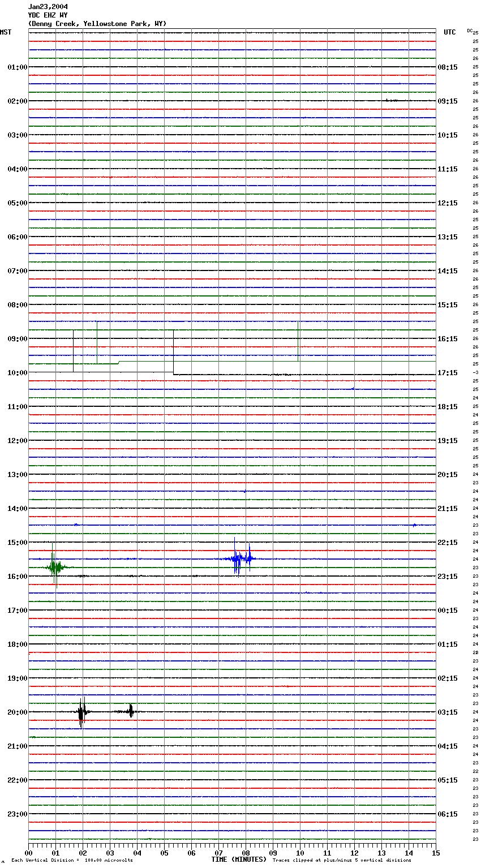Click the 05:15 UTC time label
Screen dimensions: 481x868
(448, 780)
